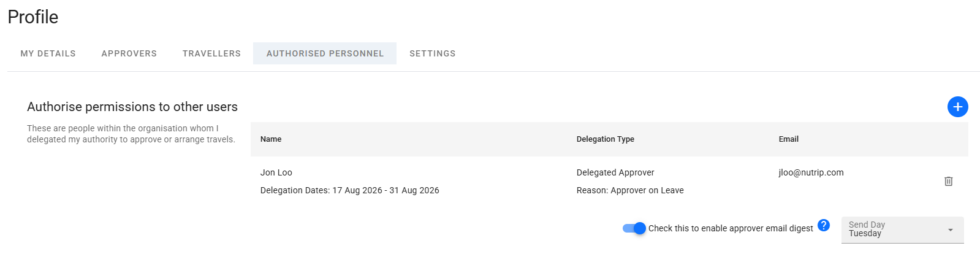980x262 pixels.
Task: Click the delegation dates for Jon Loo
Action: [x=350, y=190]
